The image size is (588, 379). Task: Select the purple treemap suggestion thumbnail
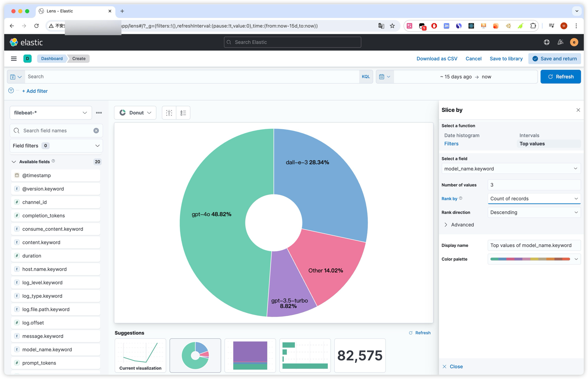[250, 355]
